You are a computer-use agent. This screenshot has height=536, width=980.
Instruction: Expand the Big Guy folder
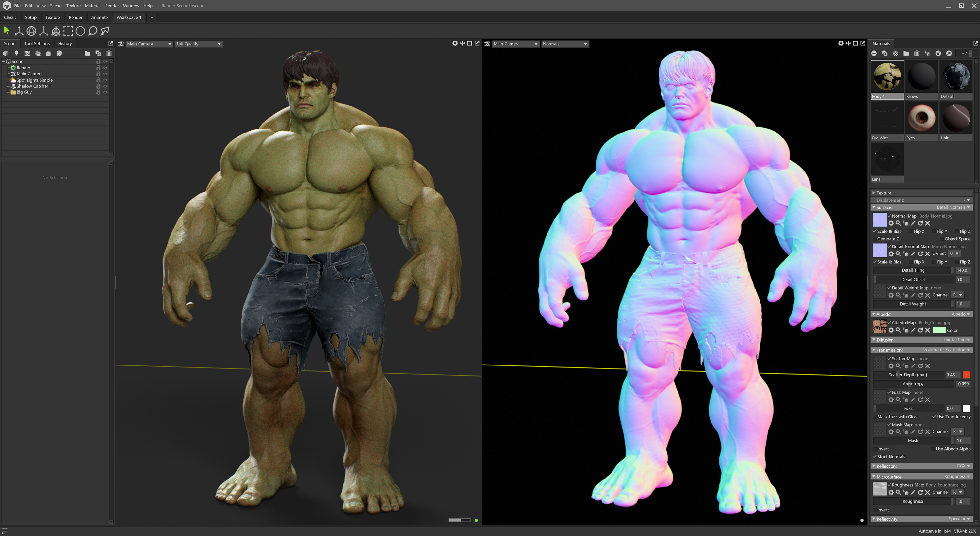coord(8,92)
